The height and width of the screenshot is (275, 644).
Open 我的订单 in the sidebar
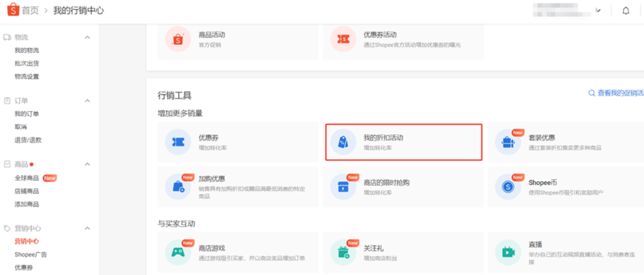pos(27,114)
